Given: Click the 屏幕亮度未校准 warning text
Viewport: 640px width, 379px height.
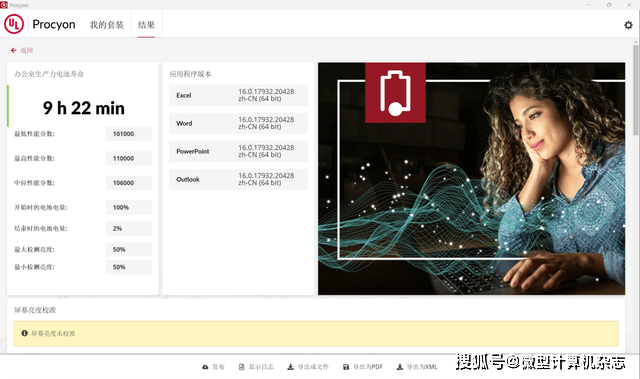Looking at the screenshot, I should [x=53, y=333].
